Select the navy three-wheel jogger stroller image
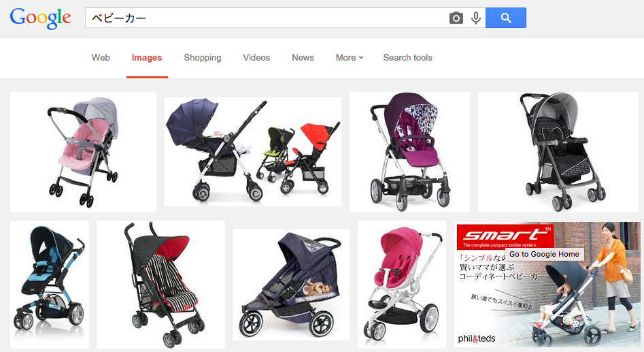 pyautogui.click(x=291, y=285)
